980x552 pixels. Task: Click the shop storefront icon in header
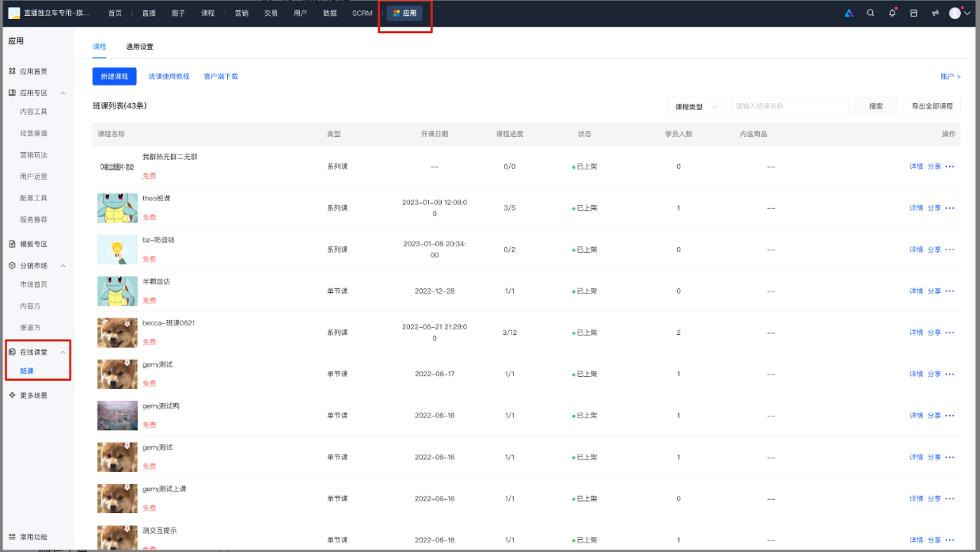[914, 13]
